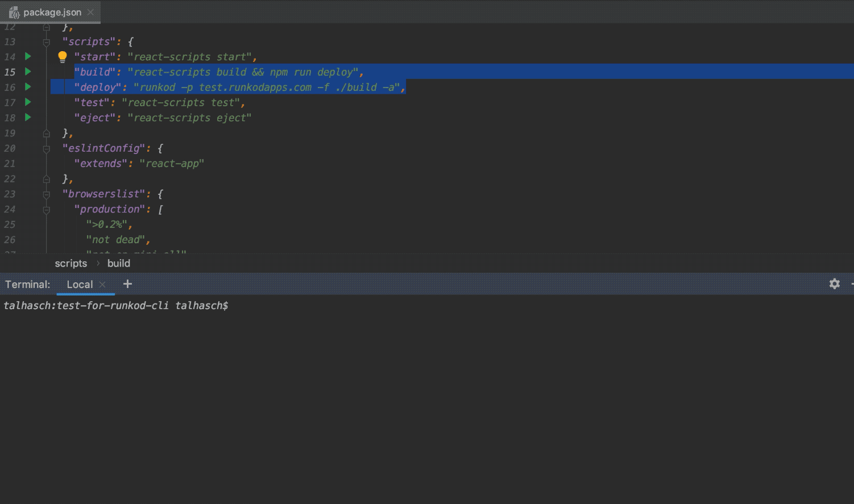Click "react-scripts test" value
Viewport: 854px width, 504px height.
coord(181,103)
